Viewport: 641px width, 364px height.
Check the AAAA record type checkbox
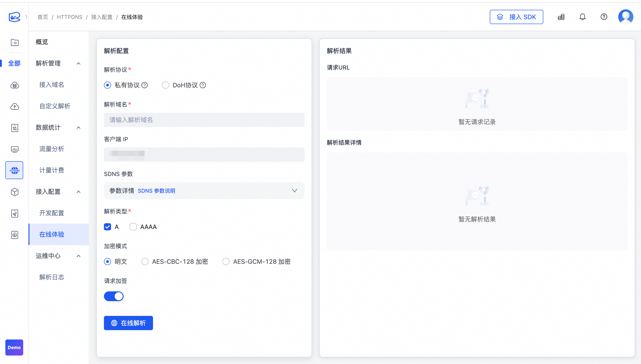pyautogui.click(x=133, y=227)
